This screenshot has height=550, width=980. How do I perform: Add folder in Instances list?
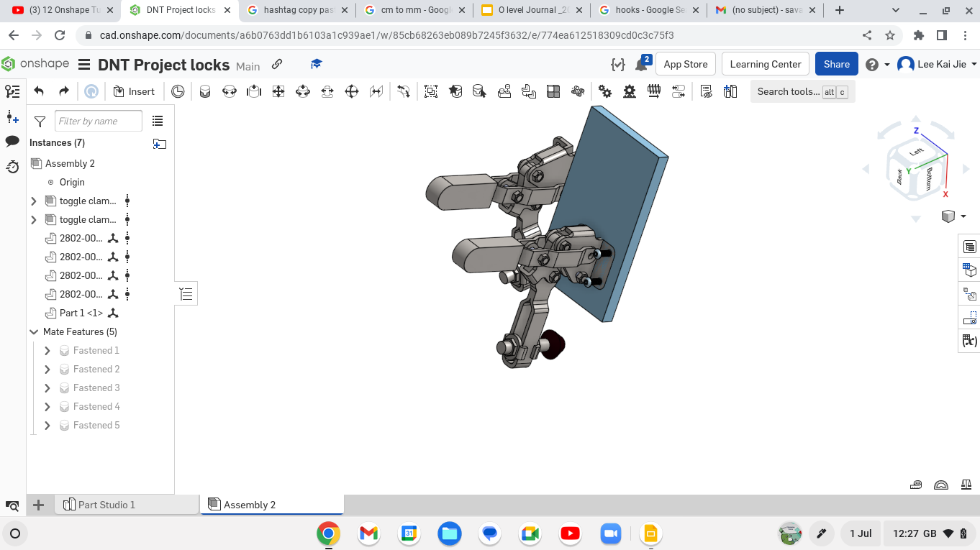(160, 144)
